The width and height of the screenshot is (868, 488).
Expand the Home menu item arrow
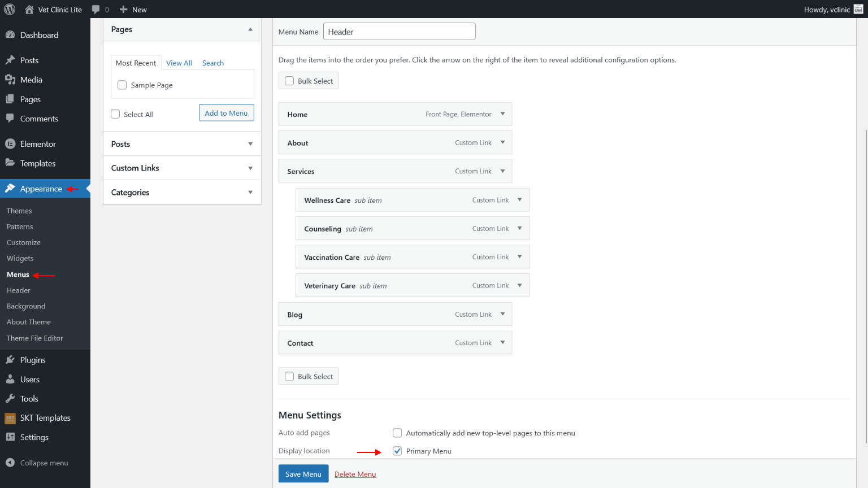tap(502, 114)
